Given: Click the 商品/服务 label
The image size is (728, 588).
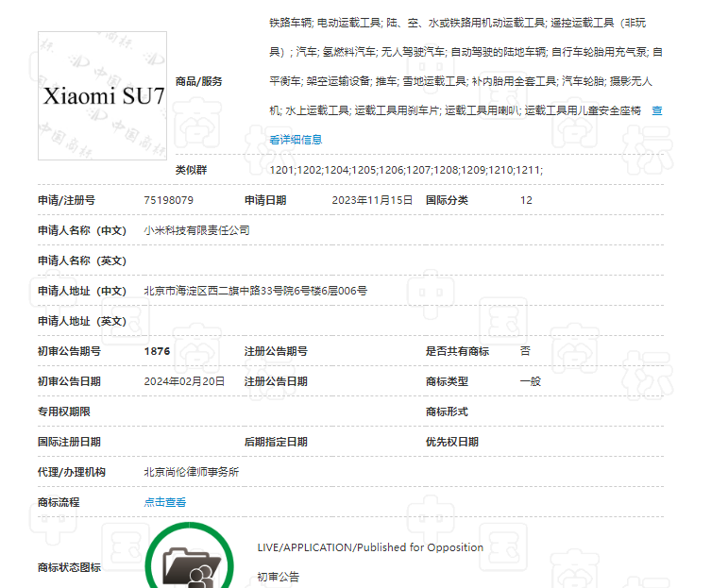Looking at the screenshot, I should point(198,82).
